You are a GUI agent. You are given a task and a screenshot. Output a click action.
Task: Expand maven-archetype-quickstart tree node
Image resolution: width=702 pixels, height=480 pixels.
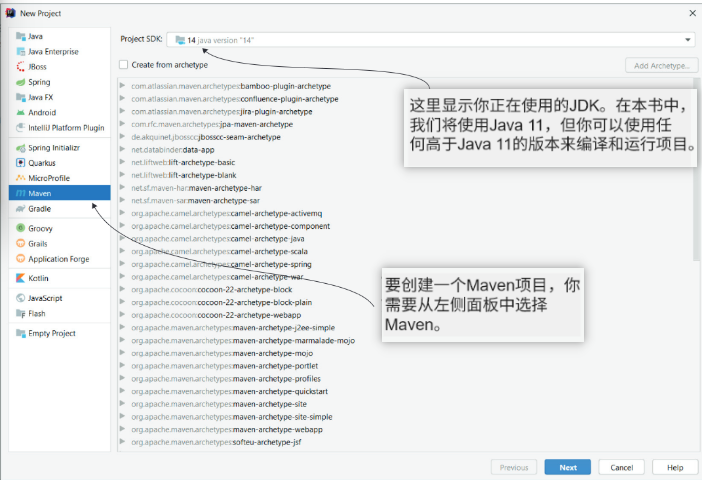[122, 391]
